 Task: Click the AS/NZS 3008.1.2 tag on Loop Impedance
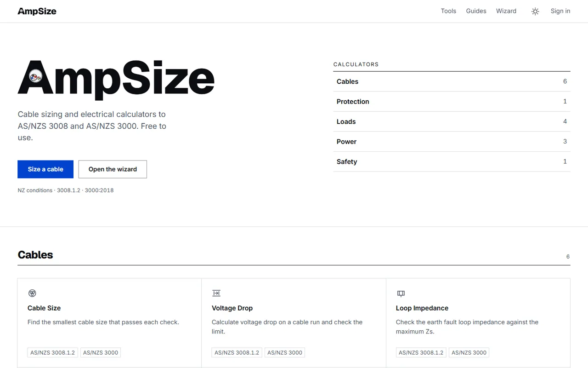point(421,353)
